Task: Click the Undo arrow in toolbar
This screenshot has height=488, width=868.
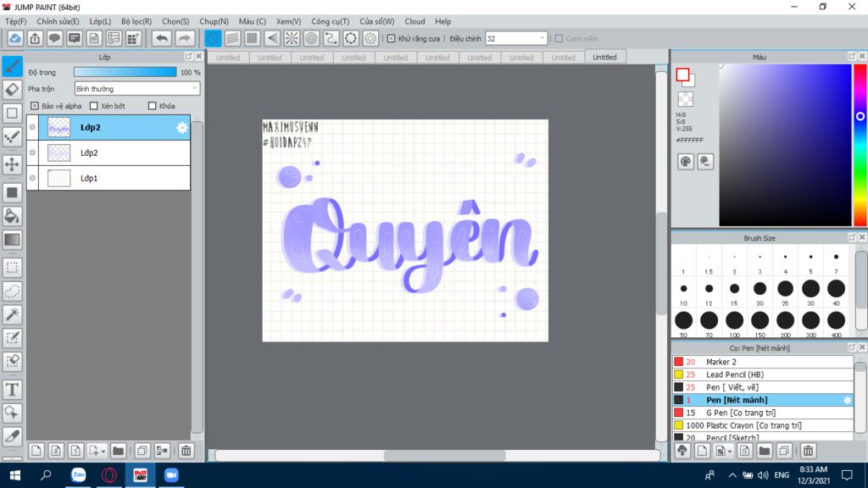Action: pos(162,38)
